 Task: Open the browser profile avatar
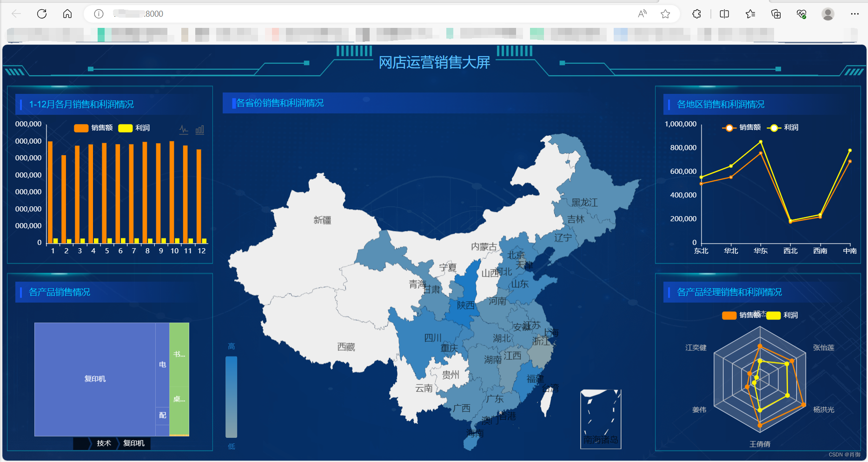pyautogui.click(x=828, y=14)
